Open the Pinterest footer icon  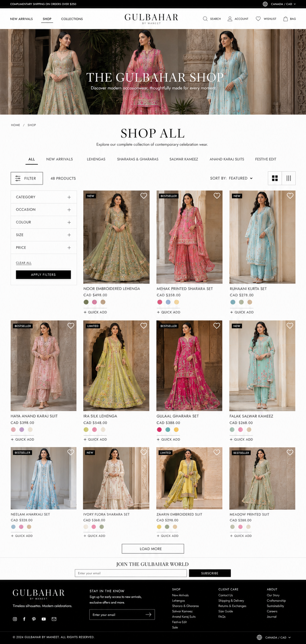click(x=34, y=619)
